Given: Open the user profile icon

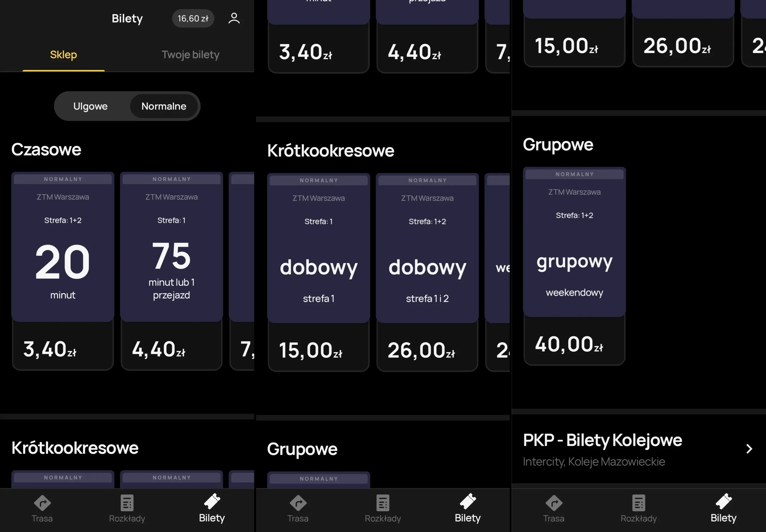Looking at the screenshot, I should tap(234, 18).
